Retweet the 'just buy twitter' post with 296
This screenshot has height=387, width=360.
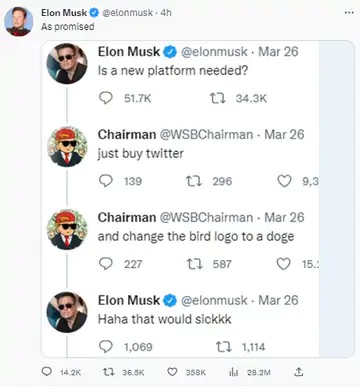pos(193,181)
